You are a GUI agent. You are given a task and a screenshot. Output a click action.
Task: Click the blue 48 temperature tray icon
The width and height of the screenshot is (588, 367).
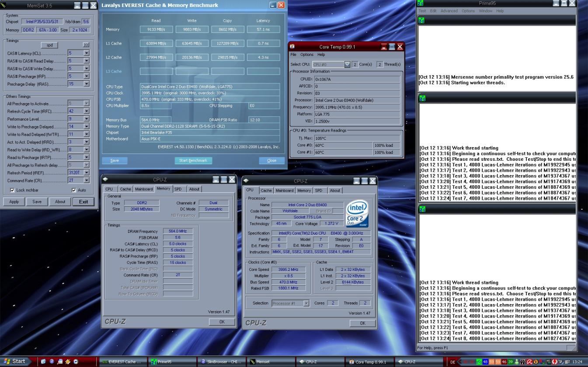tap(485, 362)
